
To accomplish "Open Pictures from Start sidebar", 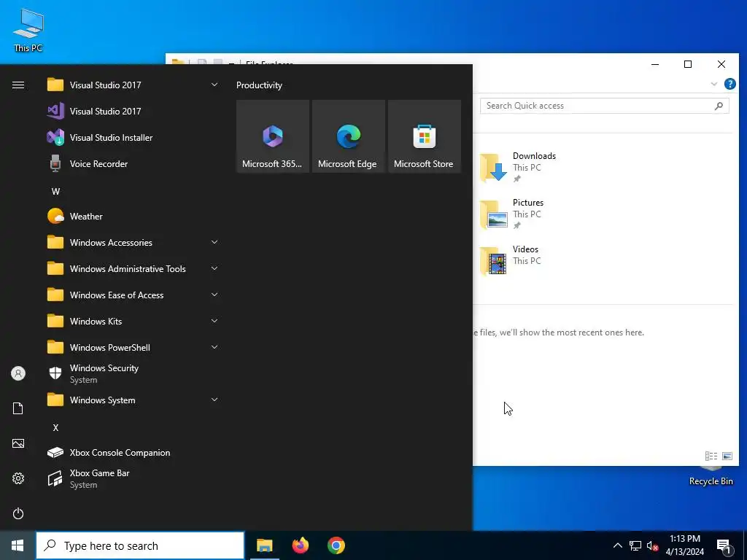I will (x=18, y=443).
